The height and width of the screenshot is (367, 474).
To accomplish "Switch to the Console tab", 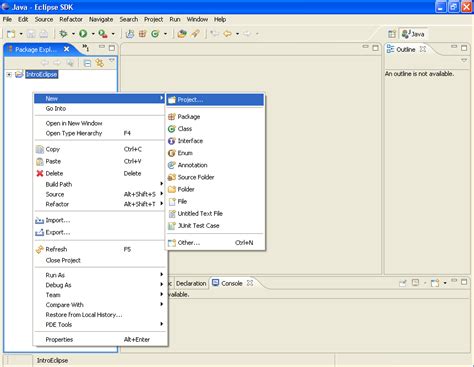I will click(x=232, y=283).
